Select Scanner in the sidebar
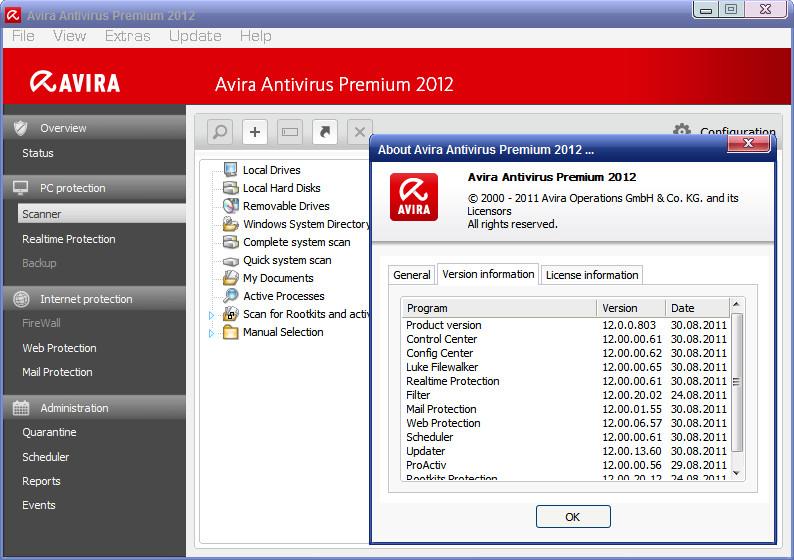Screen dimensions: 794x560 102,214
